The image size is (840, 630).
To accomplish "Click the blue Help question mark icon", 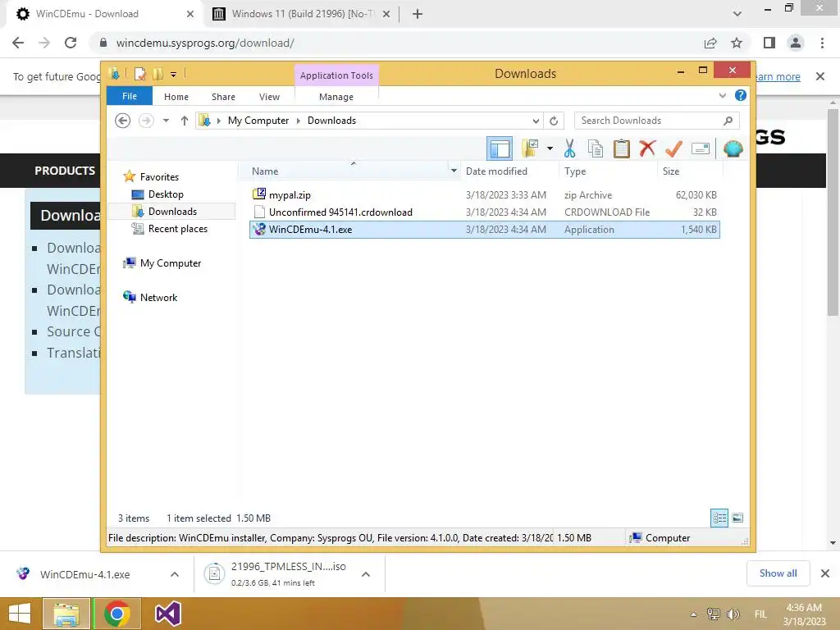I will coord(741,95).
